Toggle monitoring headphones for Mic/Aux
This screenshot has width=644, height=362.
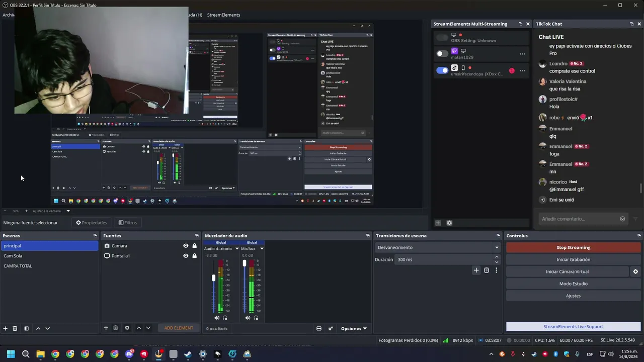(256, 318)
